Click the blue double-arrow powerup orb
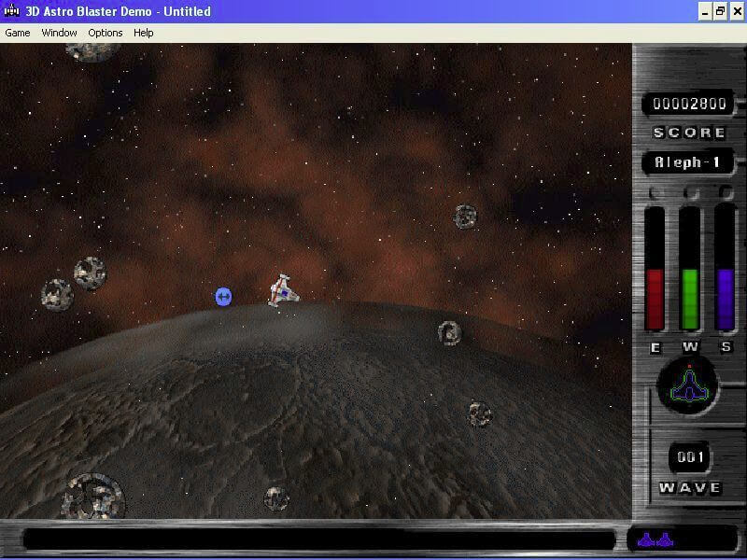Viewport: 747px width, 560px height. 223,297
